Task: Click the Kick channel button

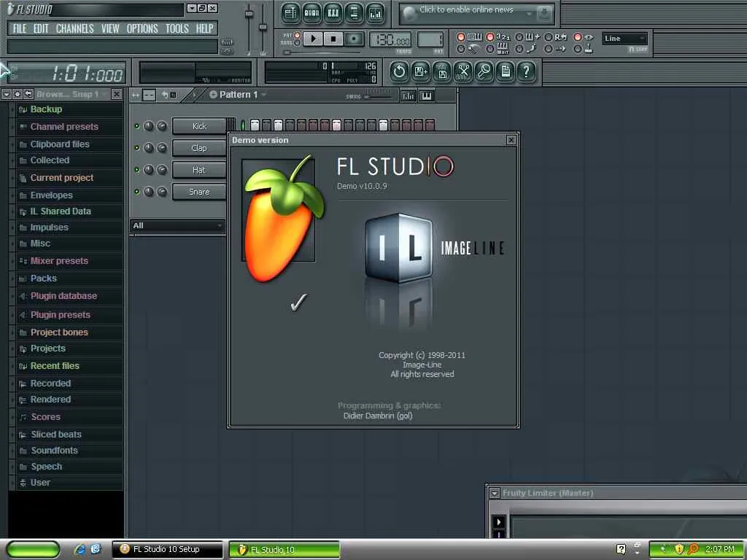Action: [x=199, y=126]
